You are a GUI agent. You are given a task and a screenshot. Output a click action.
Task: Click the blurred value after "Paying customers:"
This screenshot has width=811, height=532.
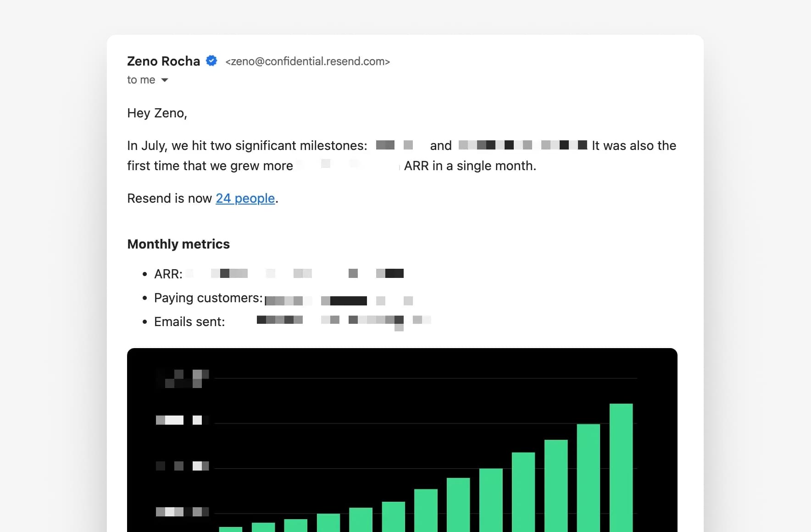pos(339,301)
